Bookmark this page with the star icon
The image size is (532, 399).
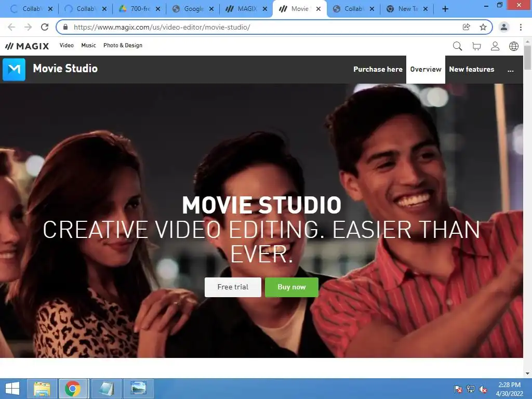483,27
